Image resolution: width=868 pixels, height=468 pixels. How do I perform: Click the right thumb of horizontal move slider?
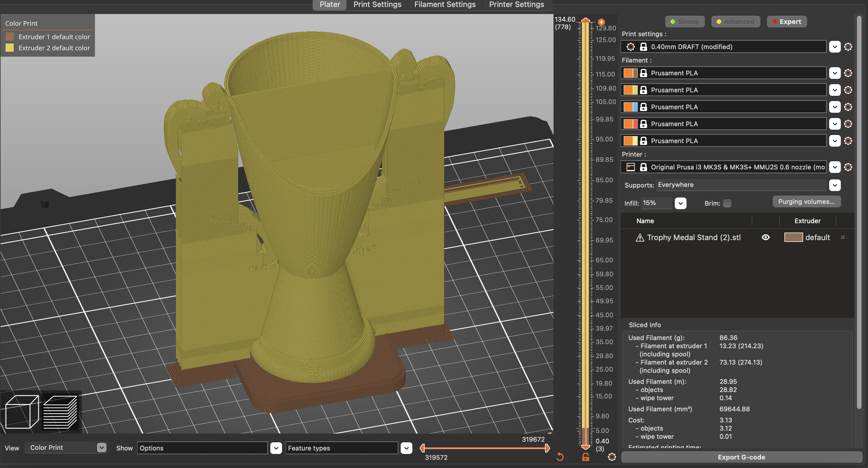pos(548,448)
